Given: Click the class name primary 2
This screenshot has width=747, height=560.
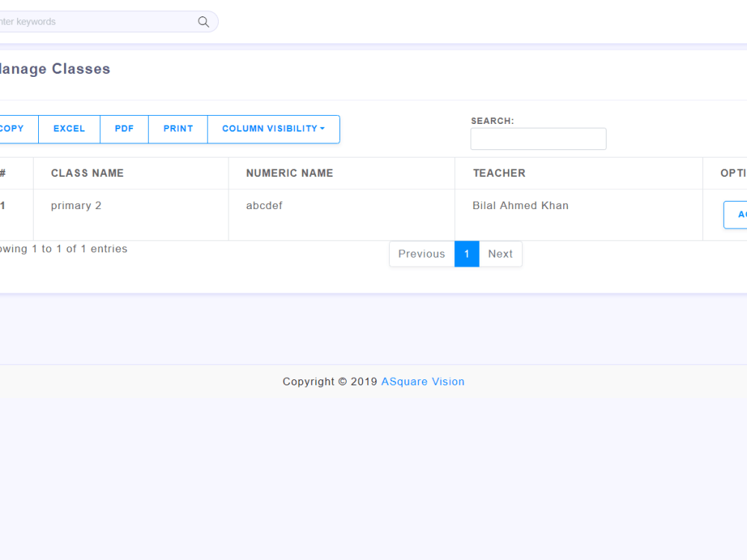Looking at the screenshot, I should click(76, 205).
